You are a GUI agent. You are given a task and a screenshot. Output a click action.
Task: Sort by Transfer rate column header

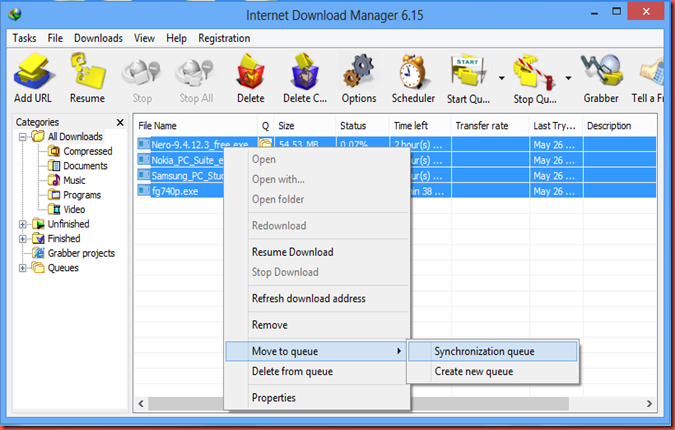click(490, 126)
